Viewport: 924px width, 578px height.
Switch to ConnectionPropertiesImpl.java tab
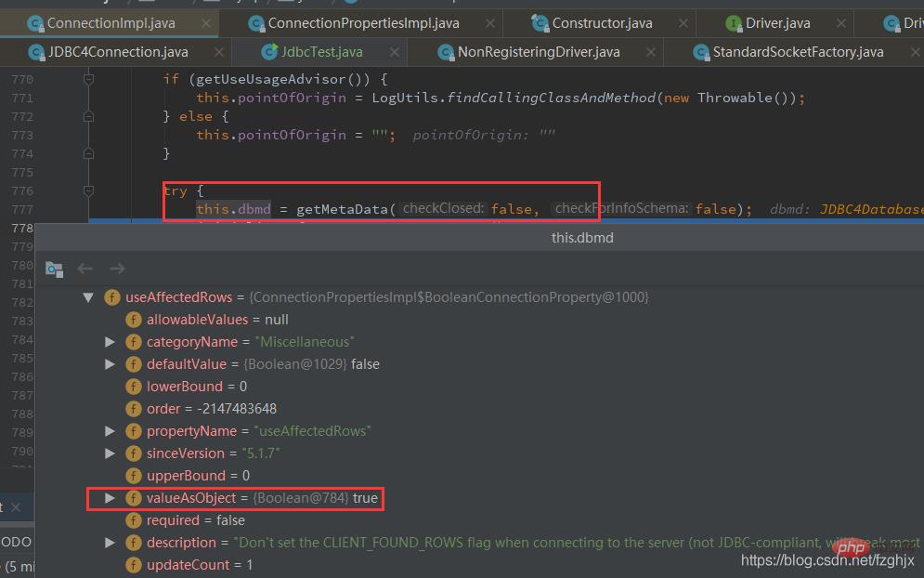coord(363,22)
